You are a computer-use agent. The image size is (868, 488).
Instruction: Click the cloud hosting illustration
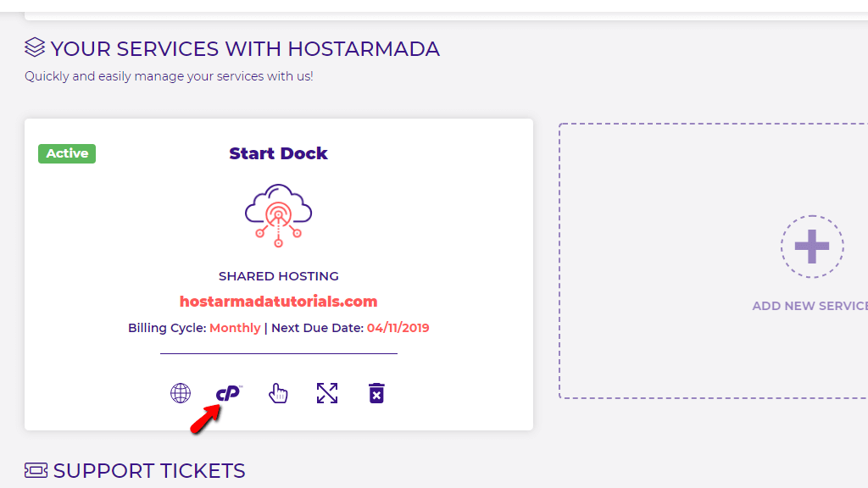coord(278,215)
